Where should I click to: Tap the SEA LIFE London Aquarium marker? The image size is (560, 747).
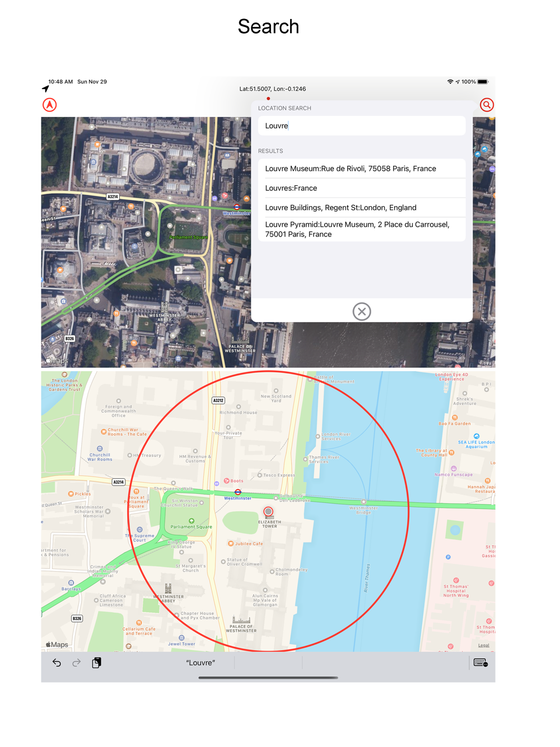pyautogui.click(x=477, y=436)
